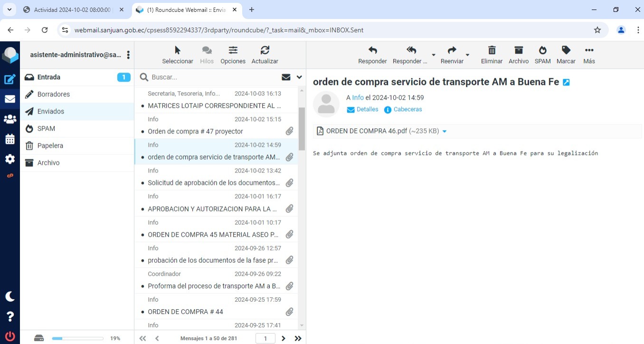This screenshot has width=644, height=344.
Task: Open ORDEN DE COMPRA 46.pdf attachment menu
Action: 445,132
